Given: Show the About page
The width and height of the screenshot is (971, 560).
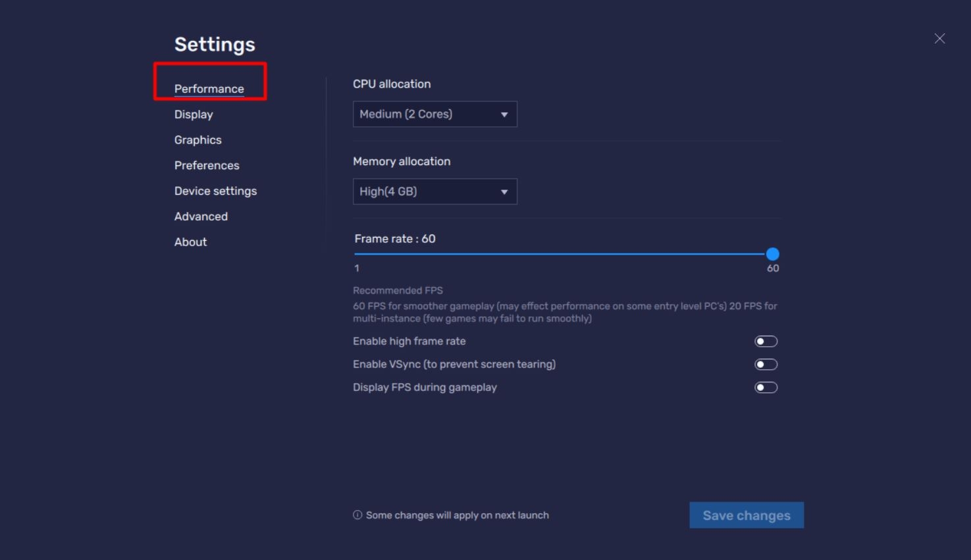Looking at the screenshot, I should (x=190, y=242).
